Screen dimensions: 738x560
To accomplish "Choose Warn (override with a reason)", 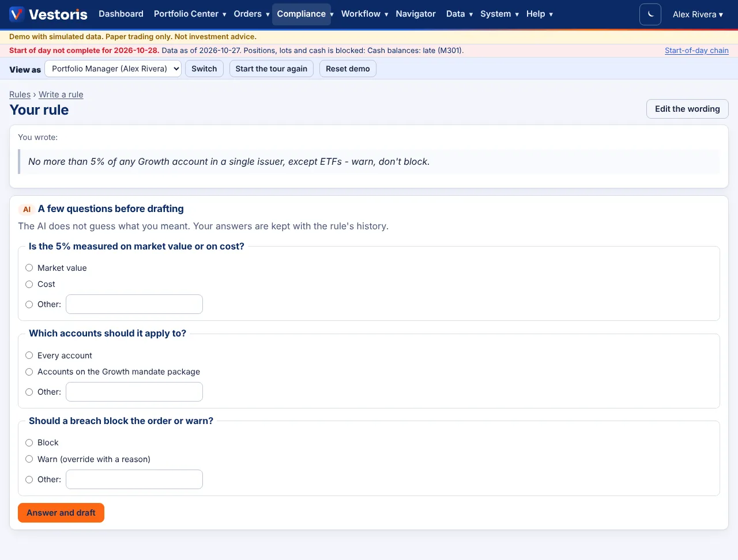I will pos(29,459).
